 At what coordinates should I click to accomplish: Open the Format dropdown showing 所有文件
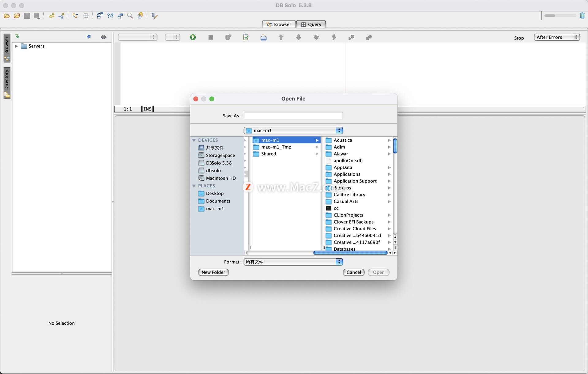pos(293,262)
